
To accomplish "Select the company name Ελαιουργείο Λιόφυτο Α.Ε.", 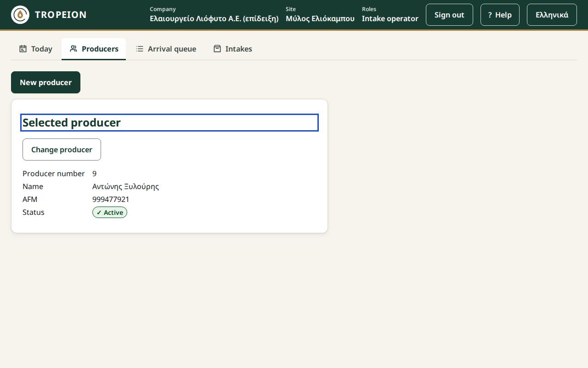I will 214,18.
